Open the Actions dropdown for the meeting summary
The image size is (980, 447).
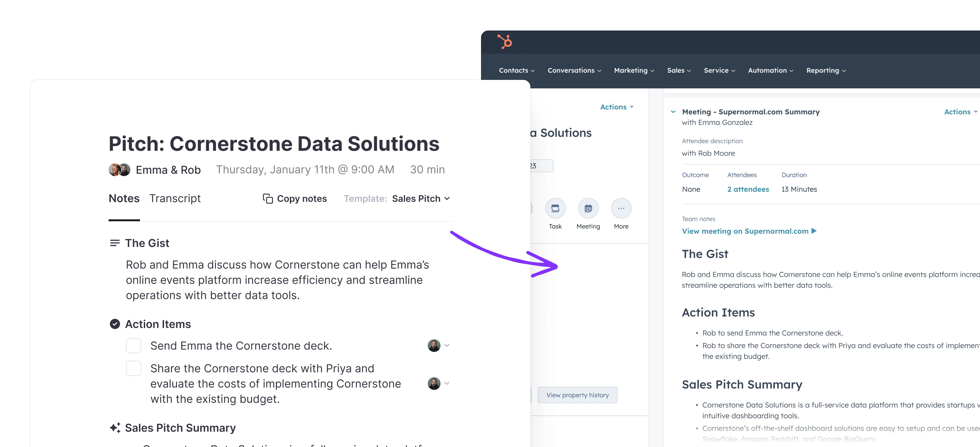pyautogui.click(x=961, y=112)
